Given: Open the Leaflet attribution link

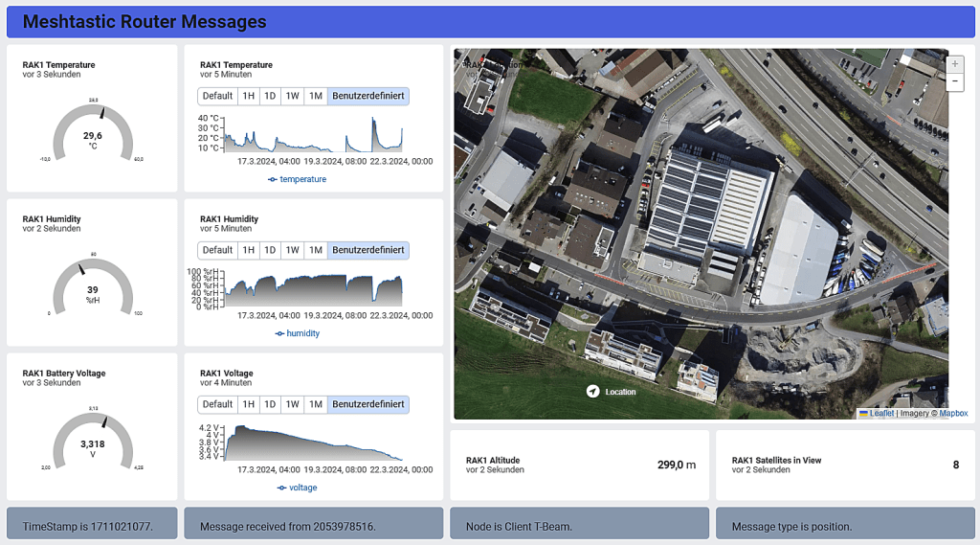Looking at the screenshot, I should pos(881,414).
